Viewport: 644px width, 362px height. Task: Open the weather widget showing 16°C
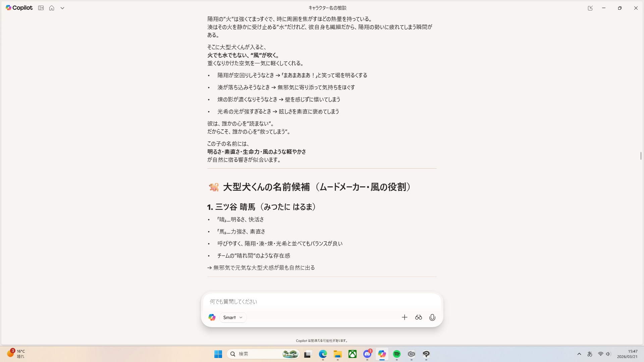pyautogui.click(x=16, y=354)
